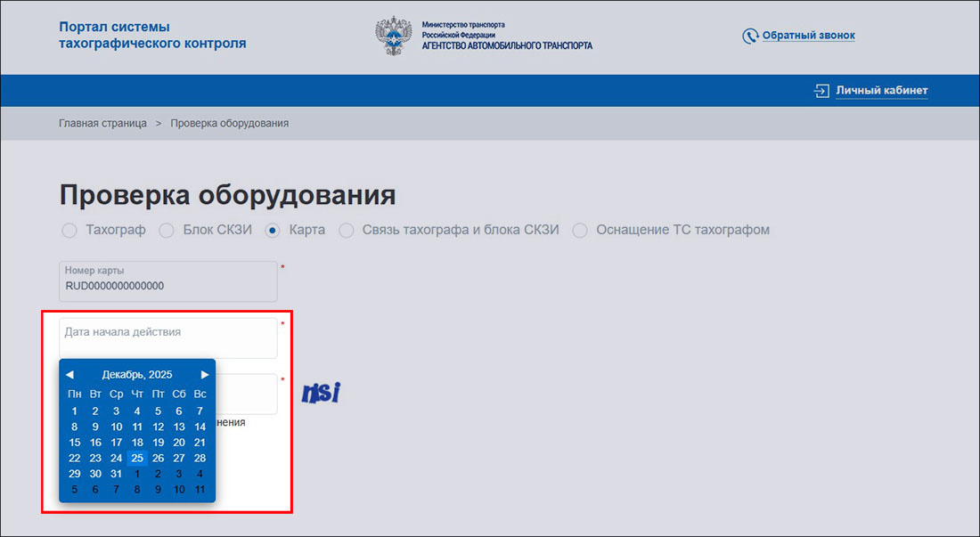Viewport: 980px width, 537px height.
Task: Go to next month with right arrow
Action: coord(204,374)
